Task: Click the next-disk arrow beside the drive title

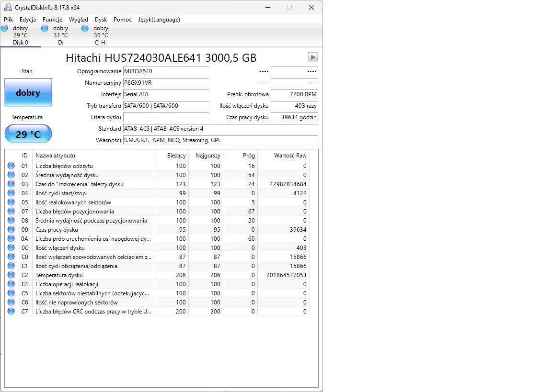Action: [x=313, y=57]
